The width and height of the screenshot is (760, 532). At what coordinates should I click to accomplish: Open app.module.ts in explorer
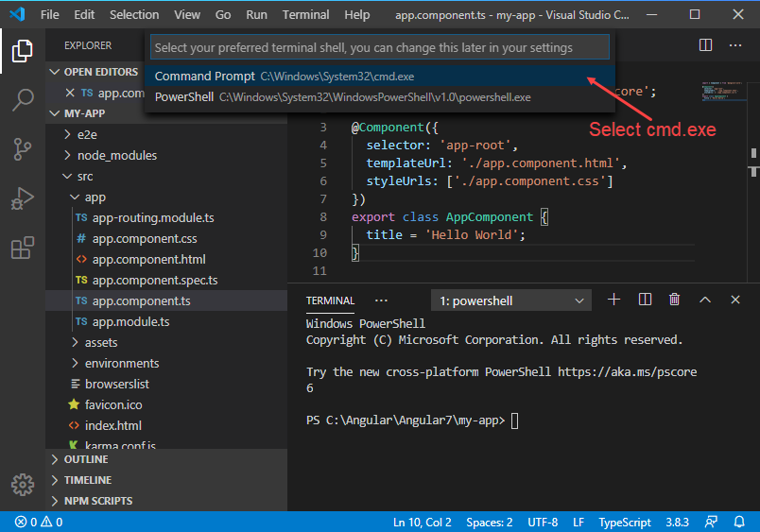coord(130,321)
